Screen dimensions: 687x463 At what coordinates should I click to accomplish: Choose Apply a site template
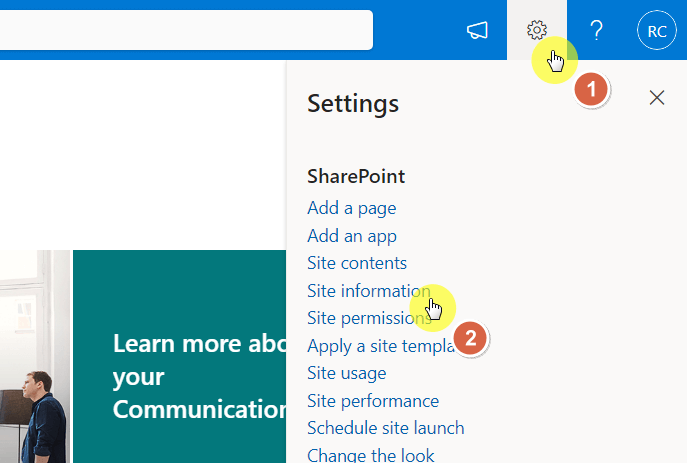[383, 346]
